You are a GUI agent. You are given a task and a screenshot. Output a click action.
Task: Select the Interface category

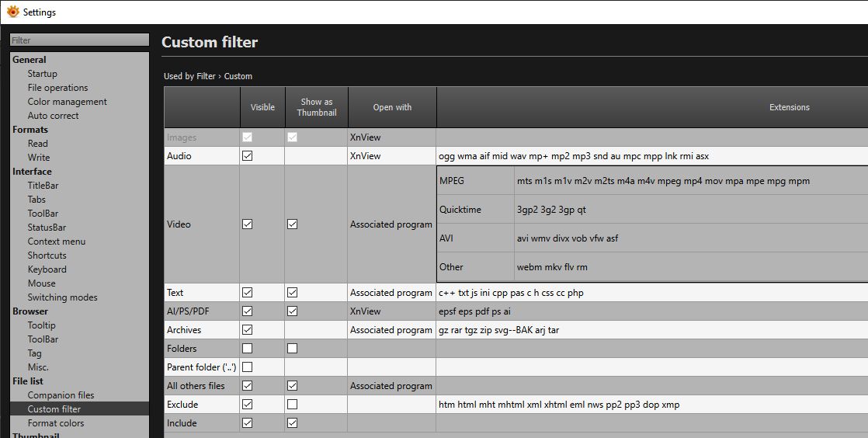[32, 172]
